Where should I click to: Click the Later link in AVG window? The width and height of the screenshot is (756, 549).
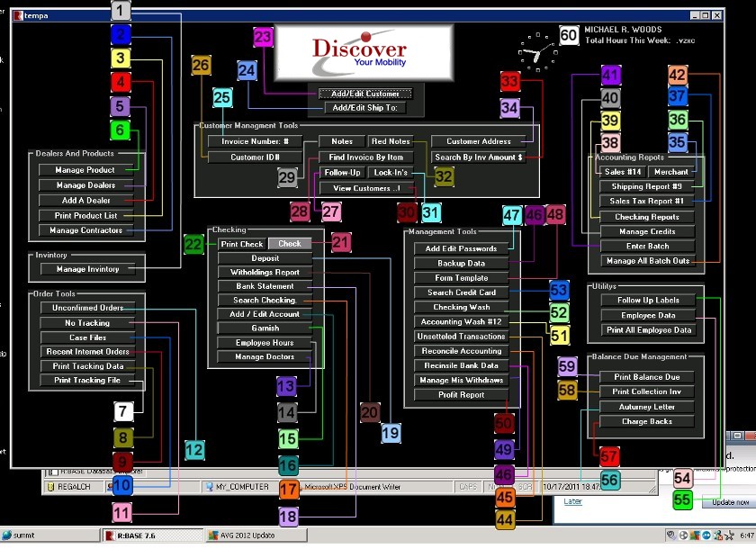point(572,501)
